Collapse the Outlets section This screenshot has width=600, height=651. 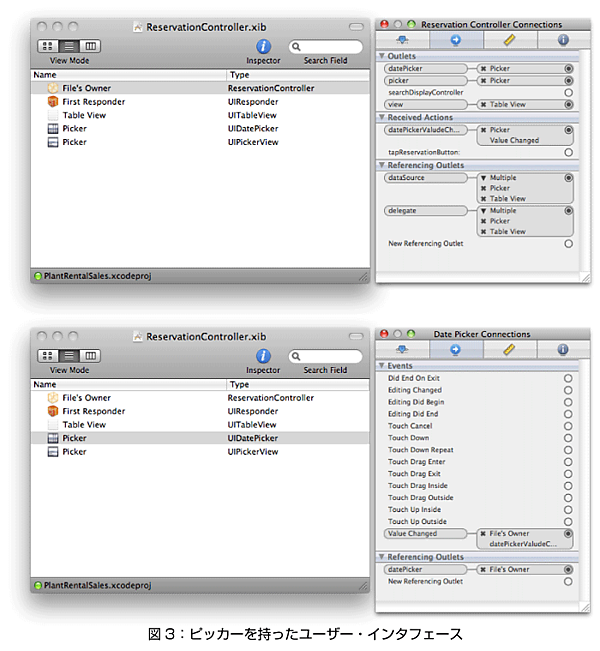coord(382,56)
